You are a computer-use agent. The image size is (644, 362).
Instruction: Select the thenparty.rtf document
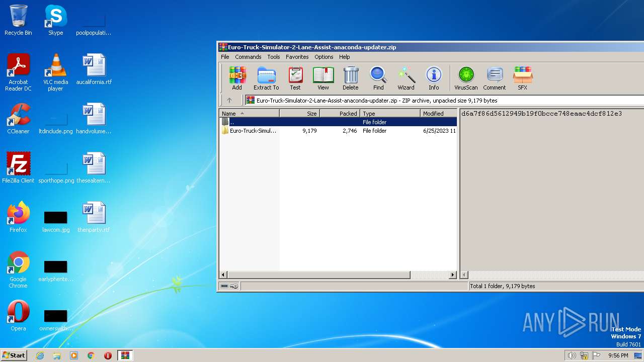tap(94, 217)
